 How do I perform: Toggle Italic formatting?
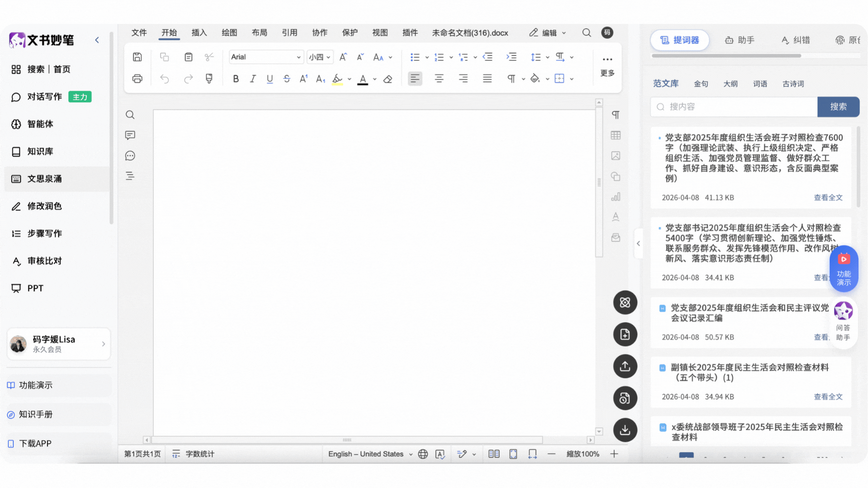click(253, 79)
